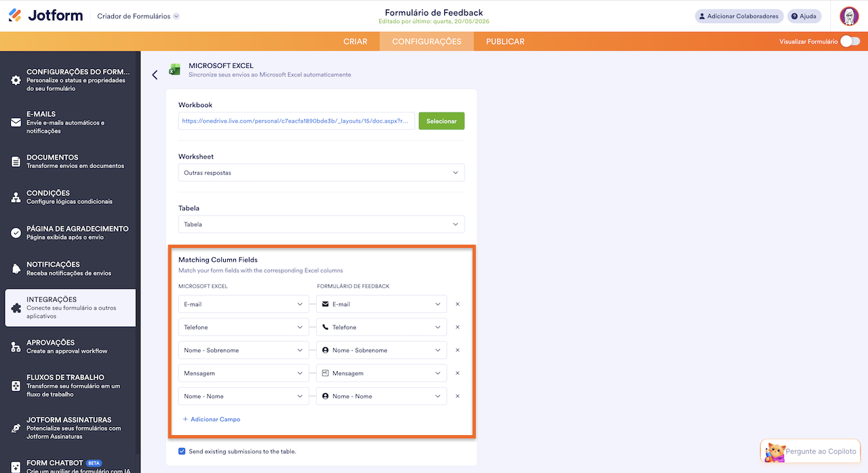868x473 pixels.
Task: Open Excel column dropdown for E-mail
Action: (x=243, y=304)
